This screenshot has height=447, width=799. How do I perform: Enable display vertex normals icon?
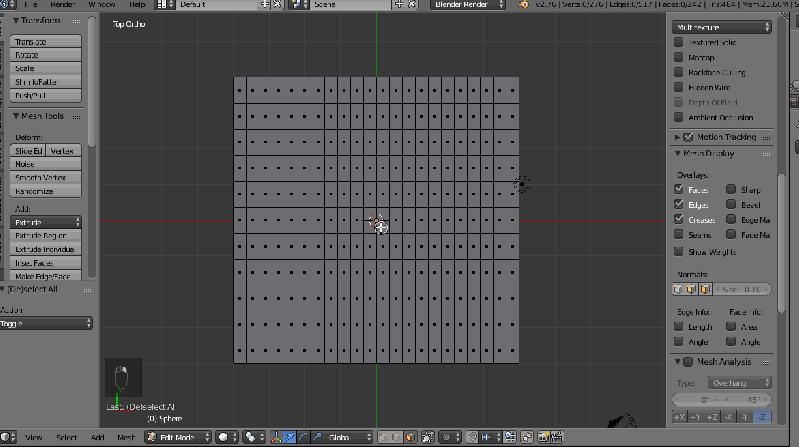678,289
